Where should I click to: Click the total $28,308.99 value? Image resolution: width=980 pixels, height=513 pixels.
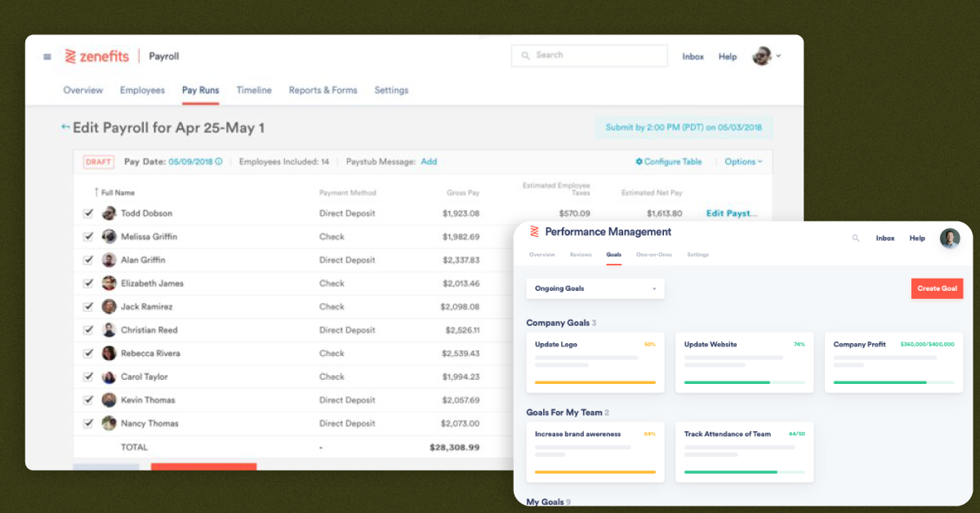455,448
